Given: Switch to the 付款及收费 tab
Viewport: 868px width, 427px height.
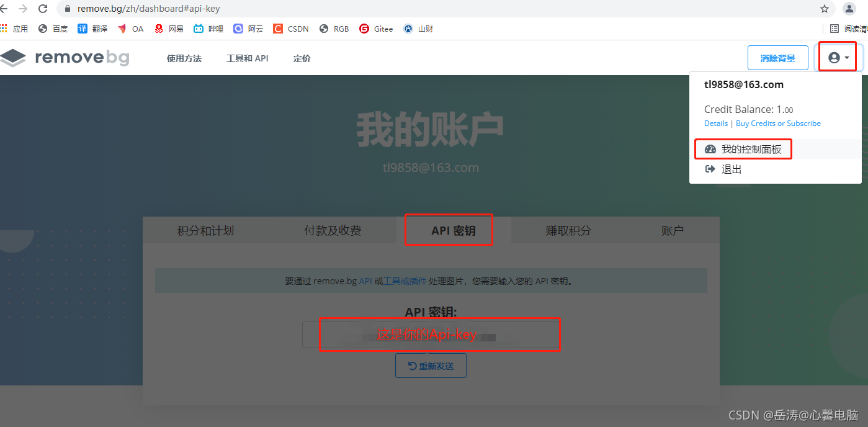Looking at the screenshot, I should click(333, 231).
